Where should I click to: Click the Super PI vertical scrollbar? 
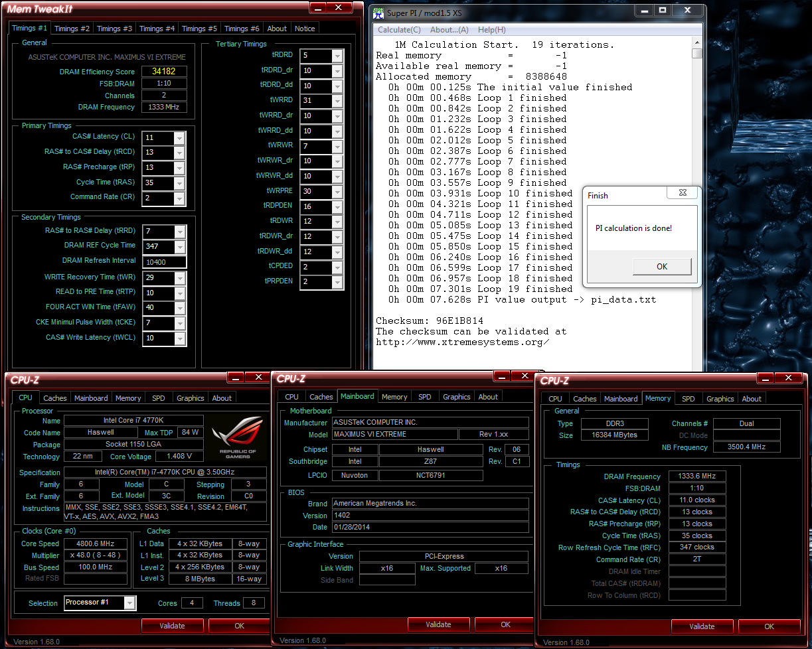pos(696,204)
